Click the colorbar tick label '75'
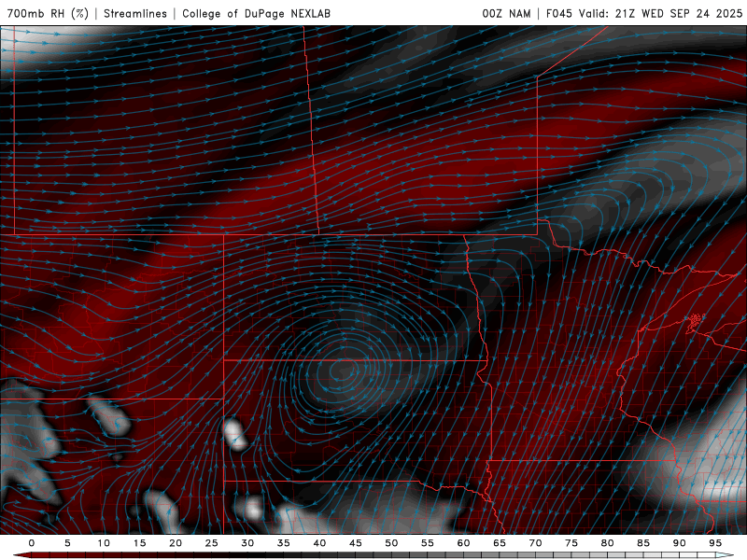 click(x=571, y=543)
